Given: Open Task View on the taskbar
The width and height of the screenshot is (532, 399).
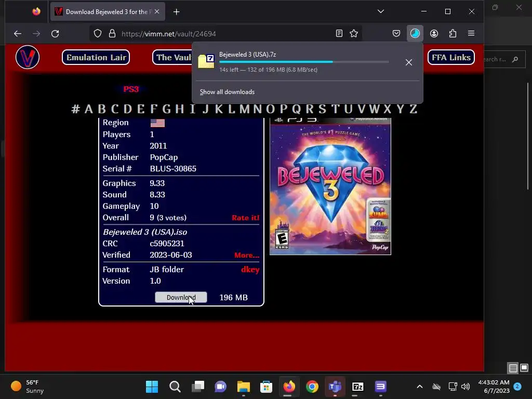Looking at the screenshot, I should (198, 387).
